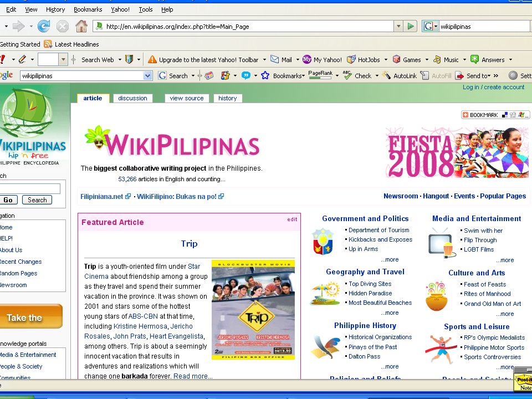The height and width of the screenshot is (399, 532).
Task: Click the Sports and Leisure runner icon
Action: (x=441, y=349)
